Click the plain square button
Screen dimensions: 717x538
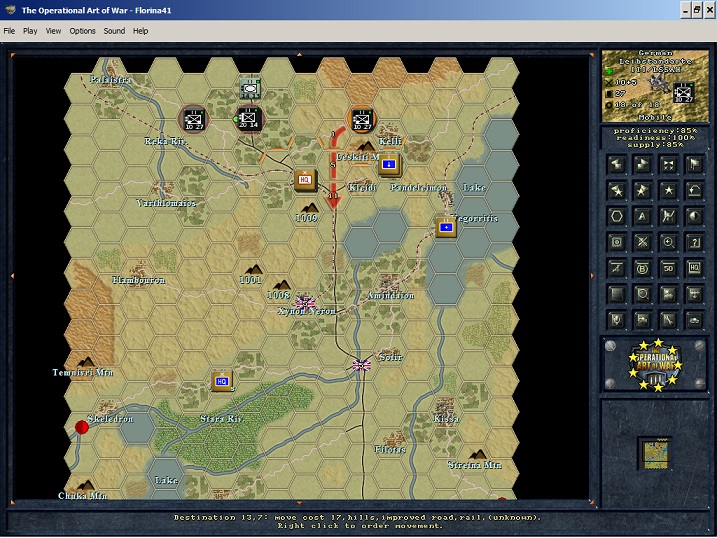(617, 294)
